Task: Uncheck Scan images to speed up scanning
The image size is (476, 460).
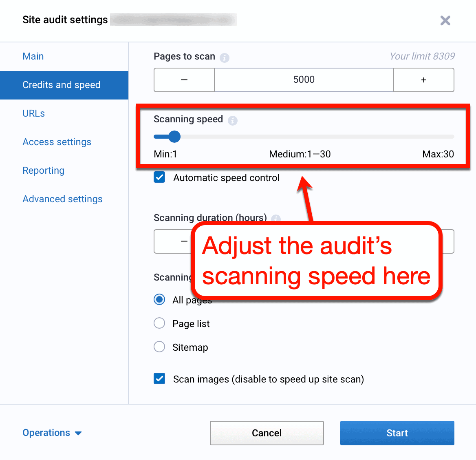Action: tap(159, 378)
